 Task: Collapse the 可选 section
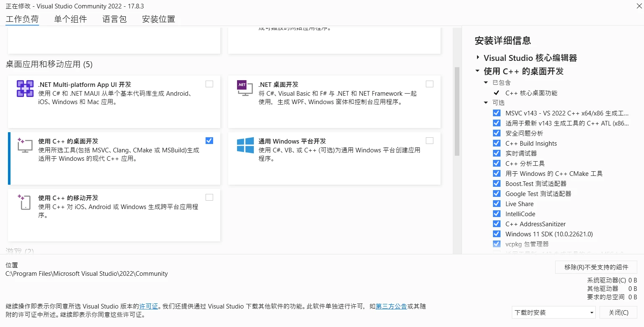pos(486,103)
